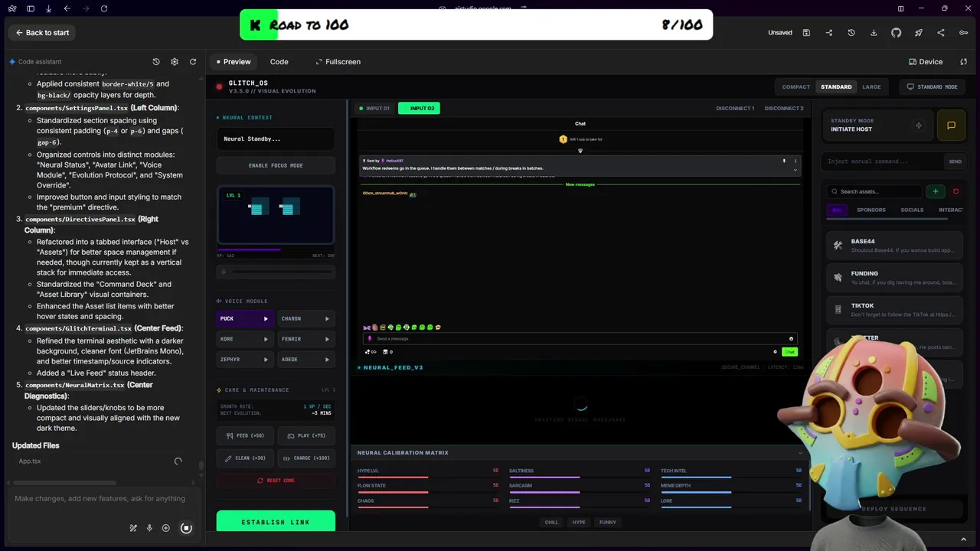Viewport: 980px width, 551px height.
Task: Click the branch/fork icon in the header
Action: 829,33
